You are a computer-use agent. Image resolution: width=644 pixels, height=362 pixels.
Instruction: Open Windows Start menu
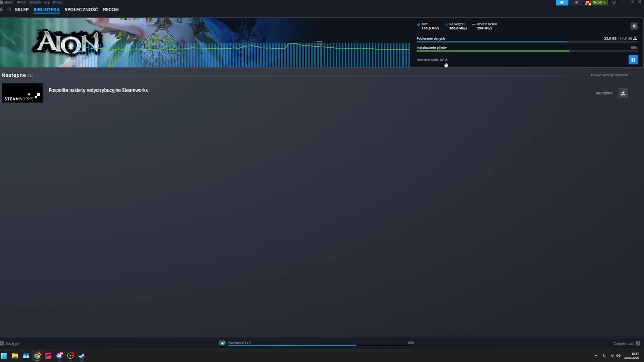[x=4, y=356]
